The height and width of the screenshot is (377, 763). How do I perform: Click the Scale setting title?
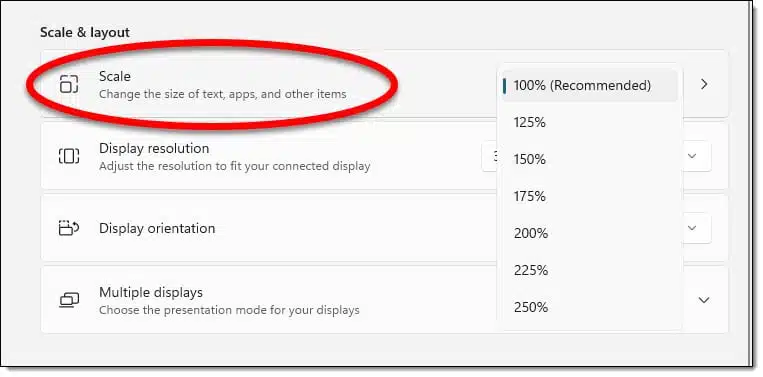click(115, 76)
